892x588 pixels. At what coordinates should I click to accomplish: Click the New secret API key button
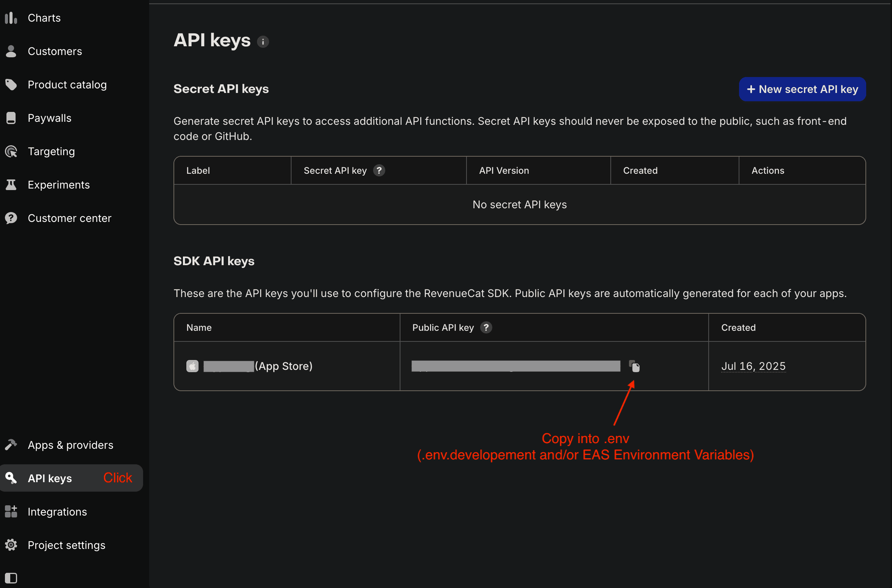point(802,89)
